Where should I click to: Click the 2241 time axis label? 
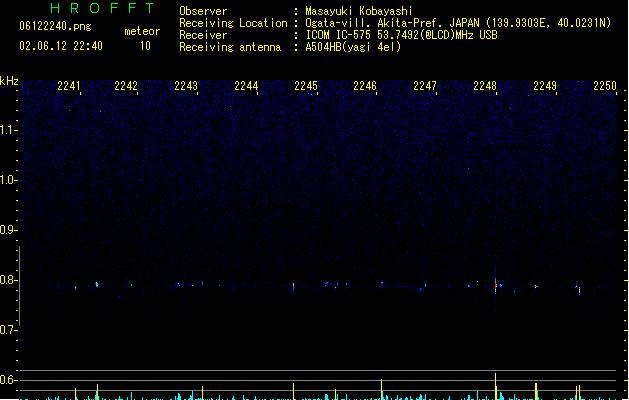tap(69, 86)
